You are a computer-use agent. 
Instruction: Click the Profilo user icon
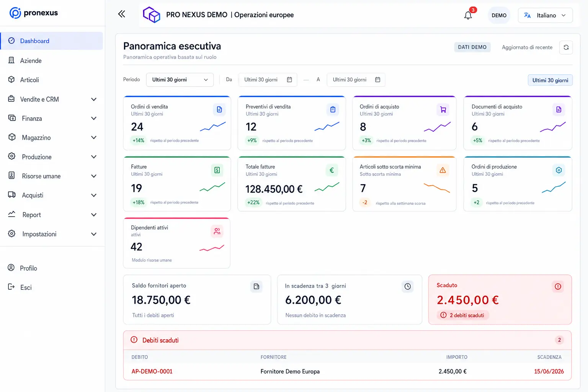(11, 268)
